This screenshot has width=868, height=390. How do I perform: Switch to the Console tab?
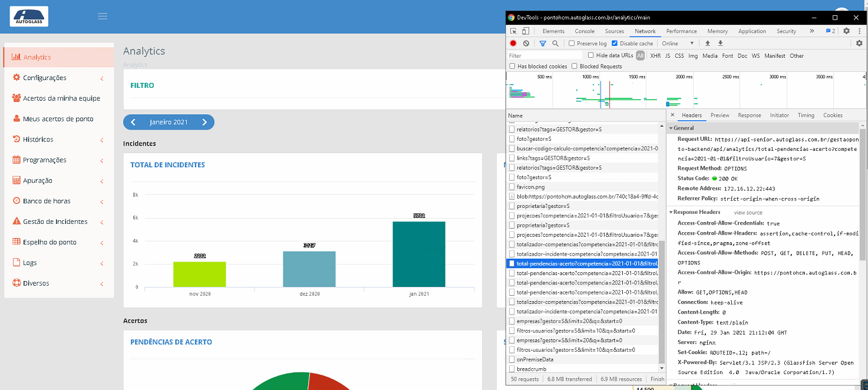(x=585, y=31)
